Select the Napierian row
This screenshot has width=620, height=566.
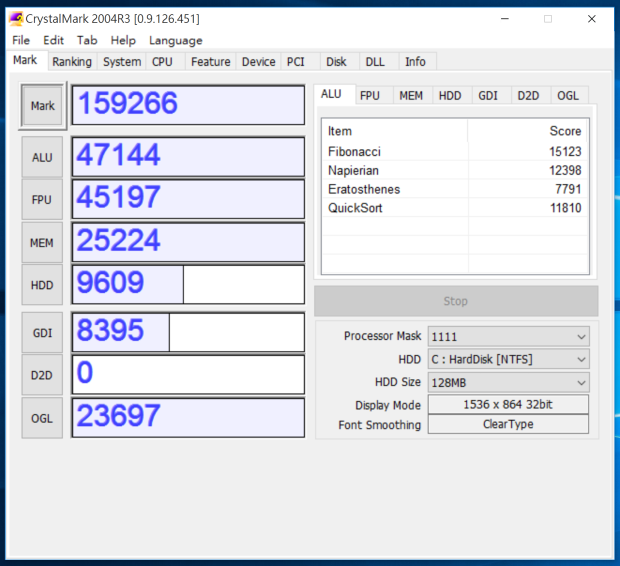point(455,170)
